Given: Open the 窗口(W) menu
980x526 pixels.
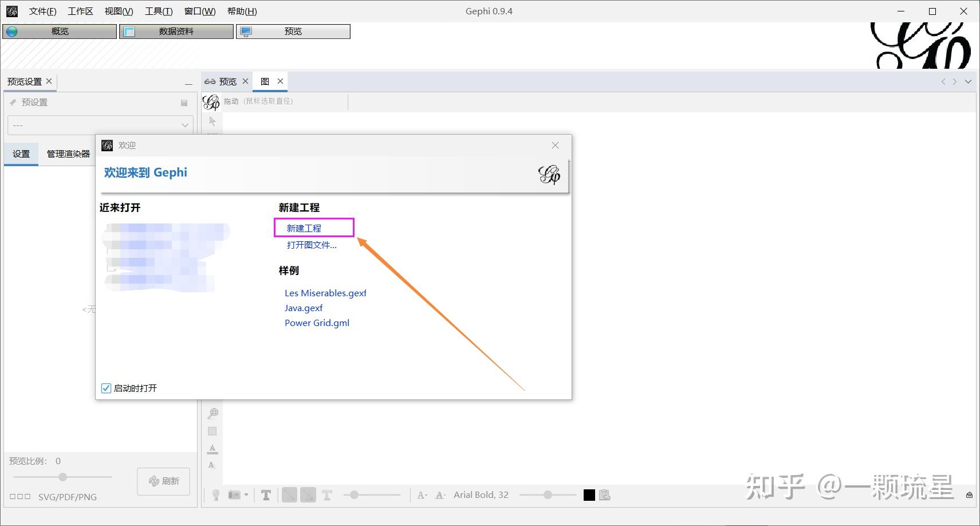Looking at the screenshot, I should [x=200, y=11].
